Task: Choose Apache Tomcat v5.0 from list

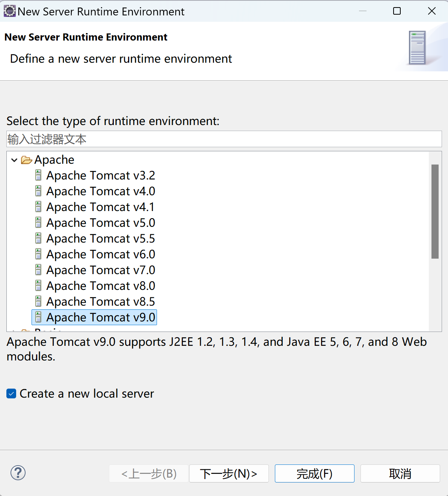Action: pyautogui.click(x=101, y=223)
